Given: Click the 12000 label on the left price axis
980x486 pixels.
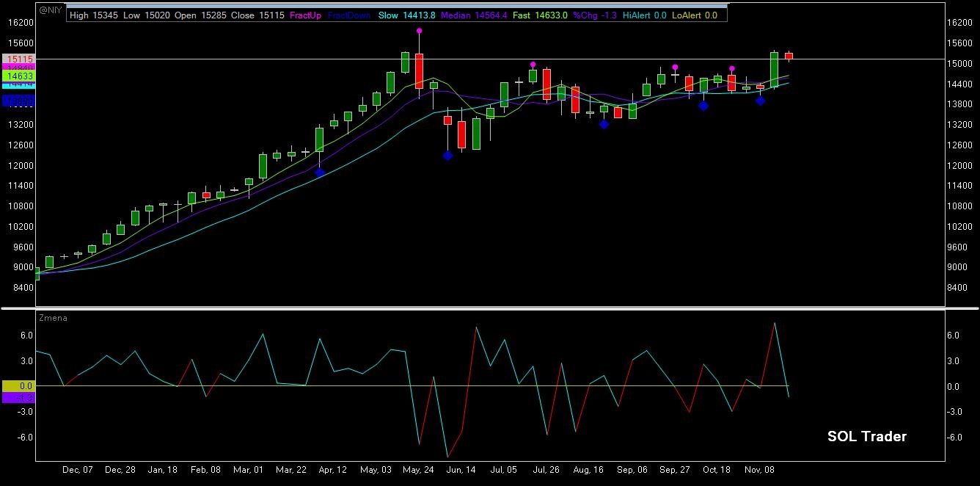Looking at the screenshot, I should click(21, 165).
